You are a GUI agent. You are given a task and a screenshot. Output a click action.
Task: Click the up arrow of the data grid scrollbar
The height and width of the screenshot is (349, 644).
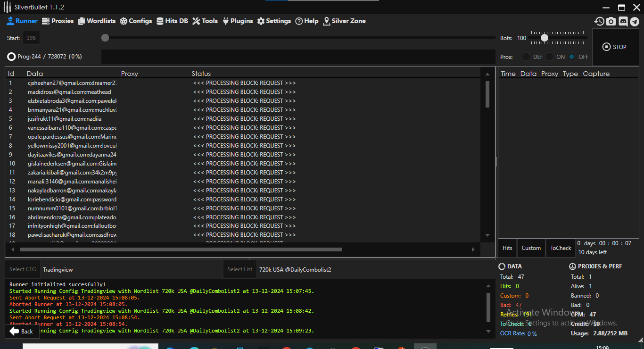487,74
